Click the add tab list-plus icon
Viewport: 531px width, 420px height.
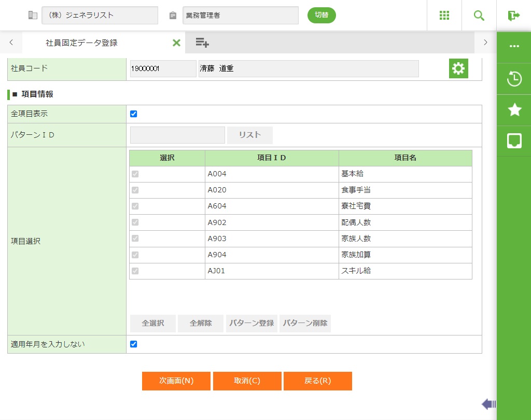[x=202, y=43]
